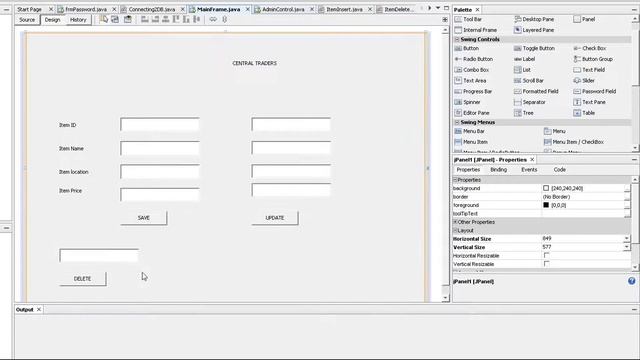Switch to the Events properties tab

(529, 169)
